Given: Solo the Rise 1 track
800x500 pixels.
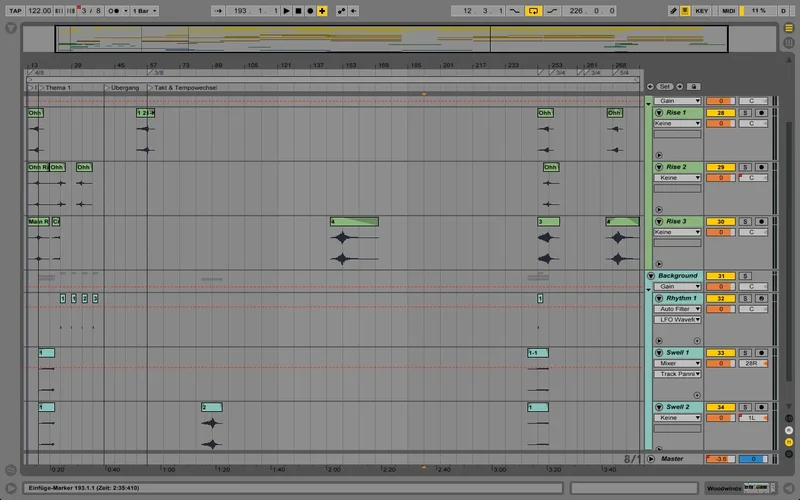Looking at the screenshot, I should click(745, 113).
